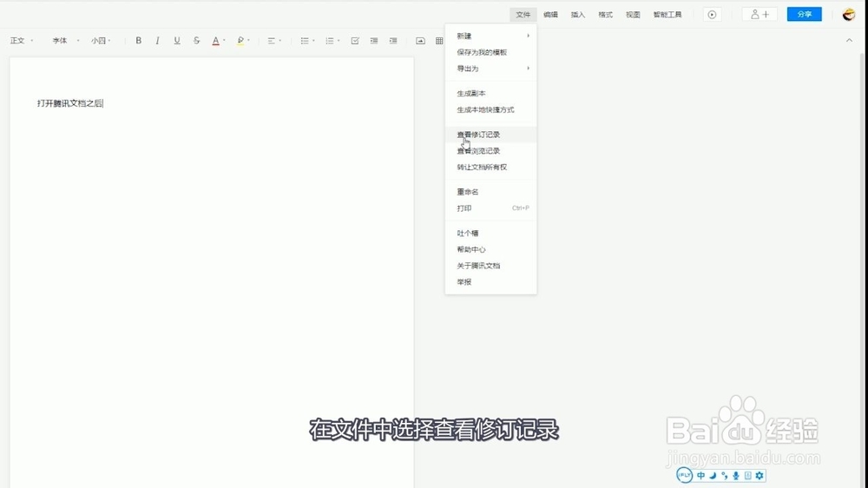Choose 打印 from the file menu

click(x=490, y=208)
